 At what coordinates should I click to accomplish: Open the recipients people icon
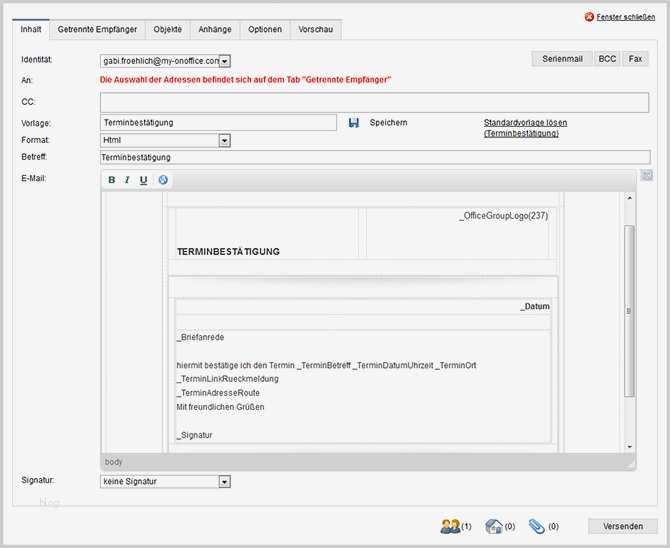(450, 526)
